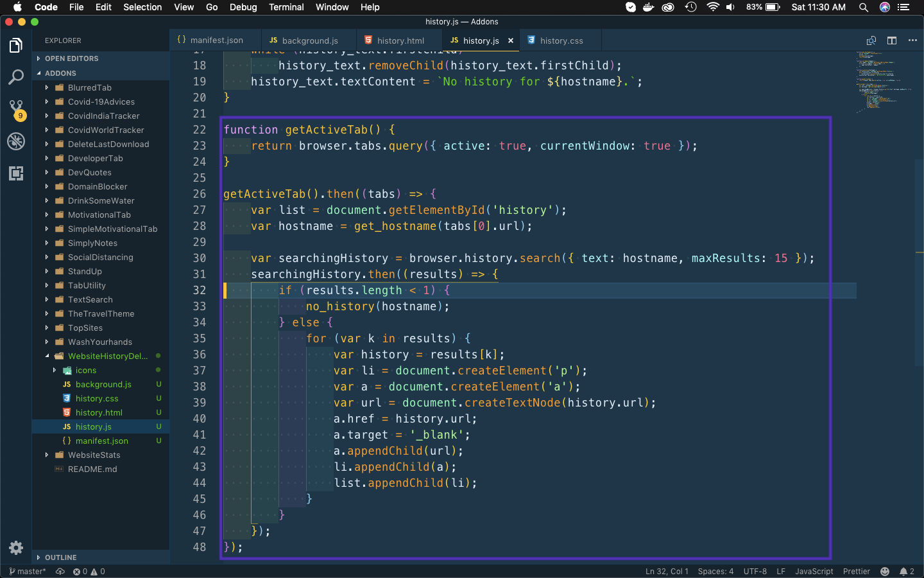Open the More Actions ellipsis menu
This screenshot has width=924, height=578.
tap(912, 40)
